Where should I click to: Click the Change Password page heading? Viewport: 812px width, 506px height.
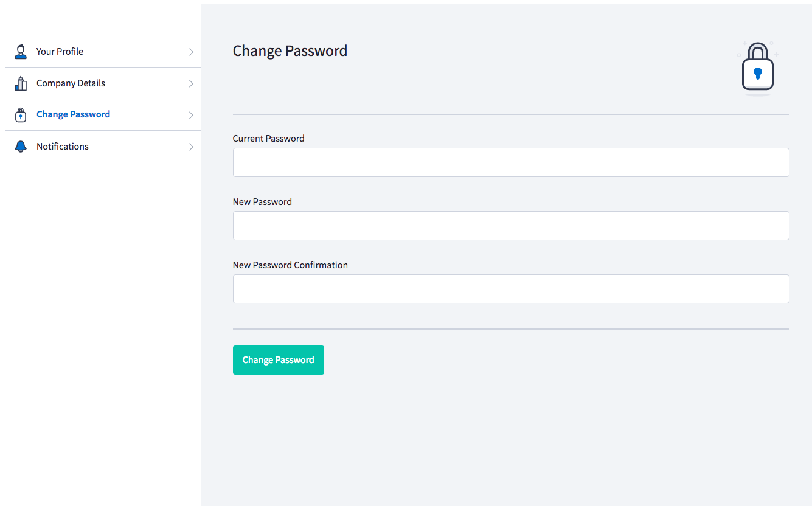point(290,50)
